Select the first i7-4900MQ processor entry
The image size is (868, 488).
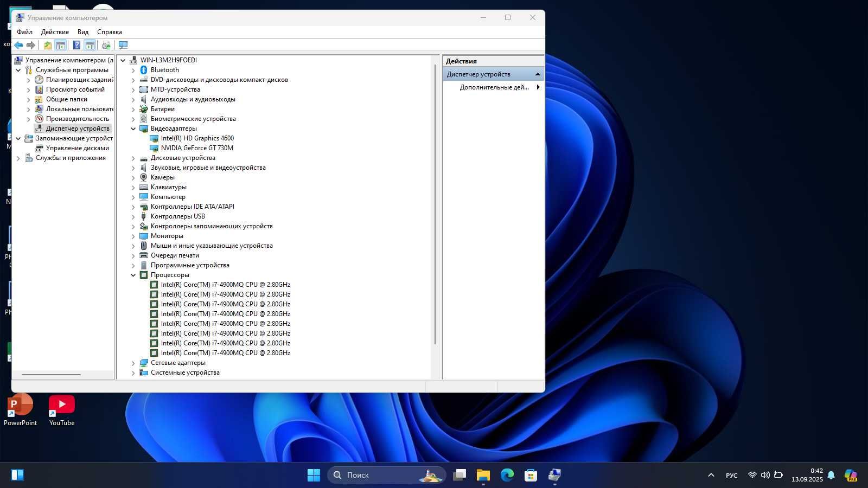click(225, 285)
